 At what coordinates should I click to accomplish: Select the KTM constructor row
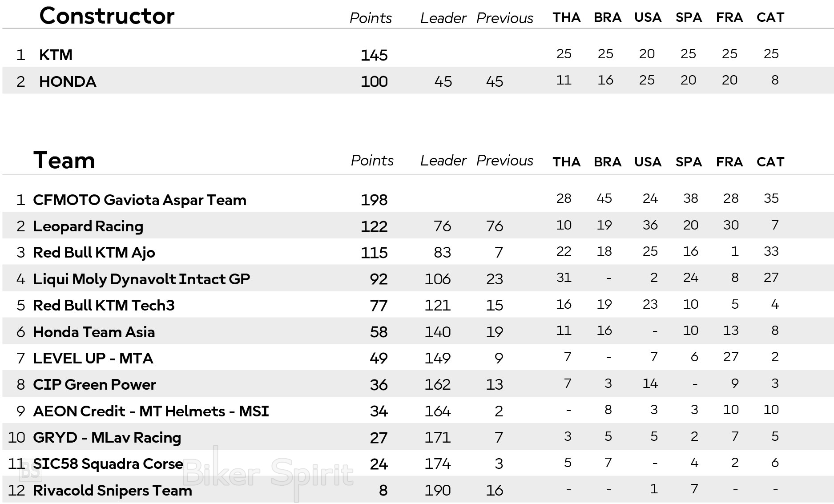(418, 54)
